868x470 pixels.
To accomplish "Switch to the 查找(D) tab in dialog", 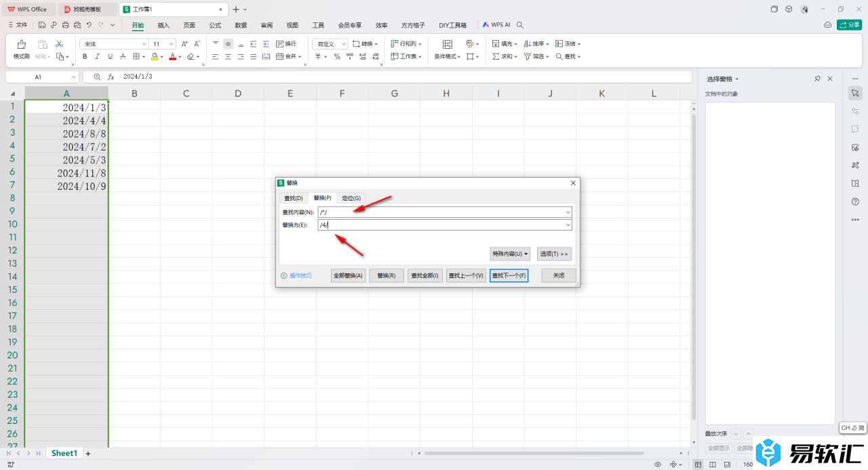I will coord(294,198).
